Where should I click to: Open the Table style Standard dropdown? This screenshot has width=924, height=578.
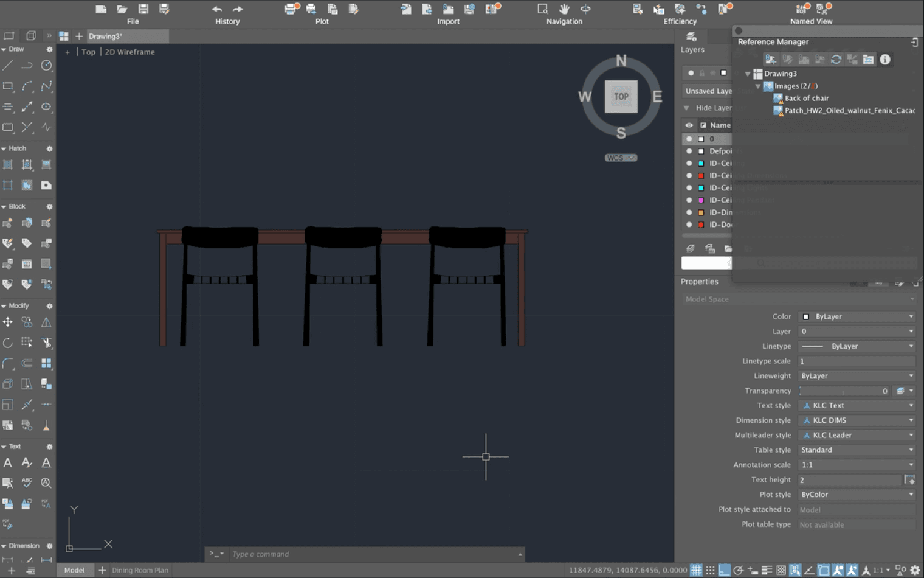[x=857, y=450]
